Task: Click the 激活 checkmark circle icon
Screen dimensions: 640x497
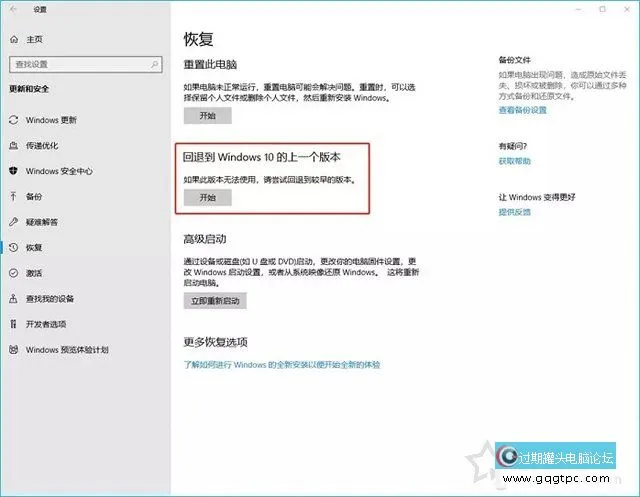Action: click(x=13, y=273)
